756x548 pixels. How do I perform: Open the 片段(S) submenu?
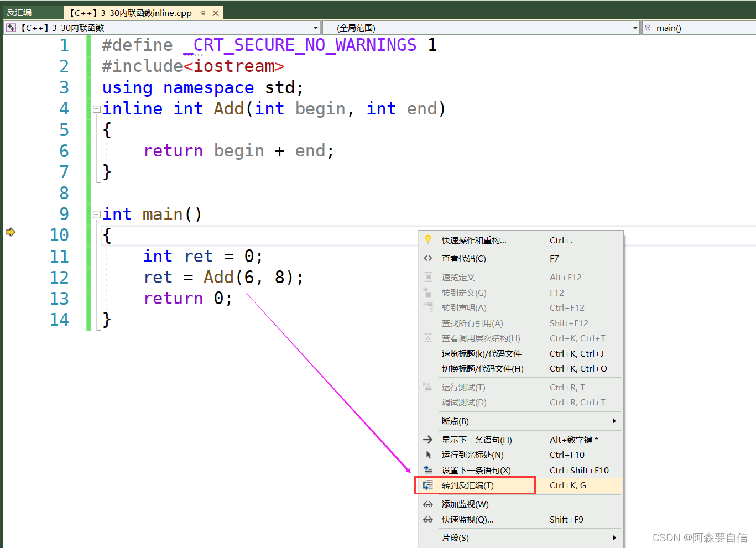[x=520, y=537]
